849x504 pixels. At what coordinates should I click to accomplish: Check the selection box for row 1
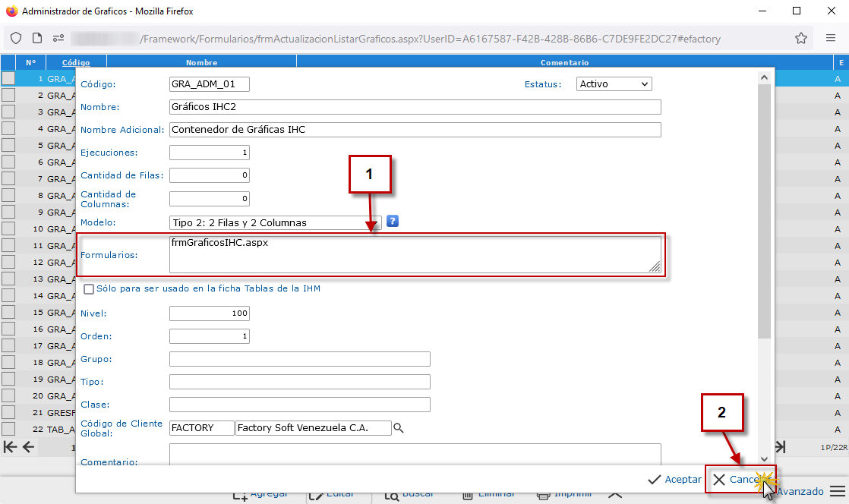click(8, 78)
